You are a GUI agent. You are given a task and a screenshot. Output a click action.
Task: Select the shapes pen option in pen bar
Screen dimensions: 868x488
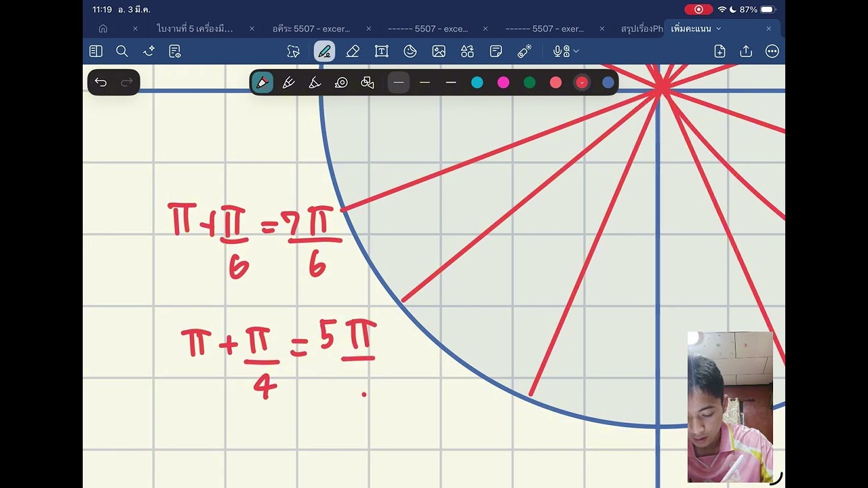pos(368,83)
